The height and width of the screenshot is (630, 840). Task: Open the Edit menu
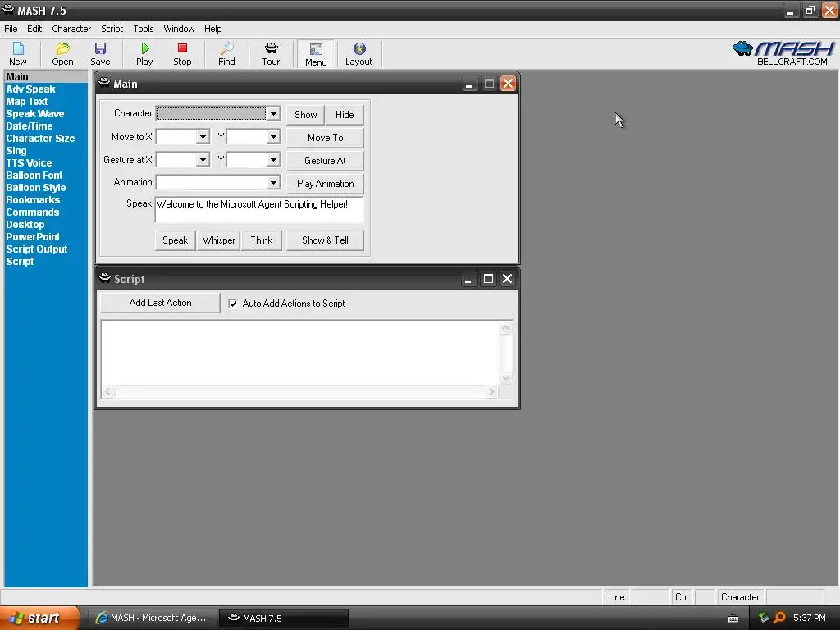click(34, 29)
